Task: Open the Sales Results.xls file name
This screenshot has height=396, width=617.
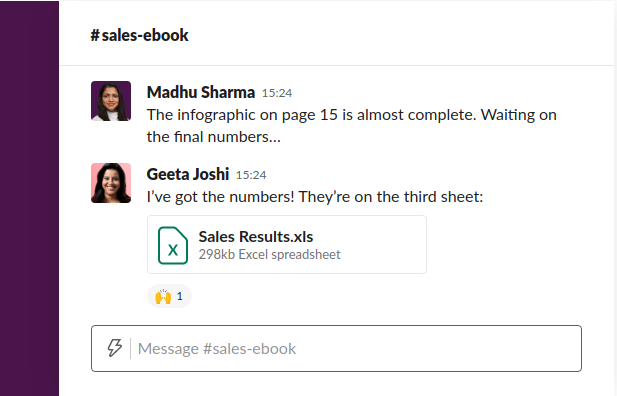Action: tap(256, 237)
